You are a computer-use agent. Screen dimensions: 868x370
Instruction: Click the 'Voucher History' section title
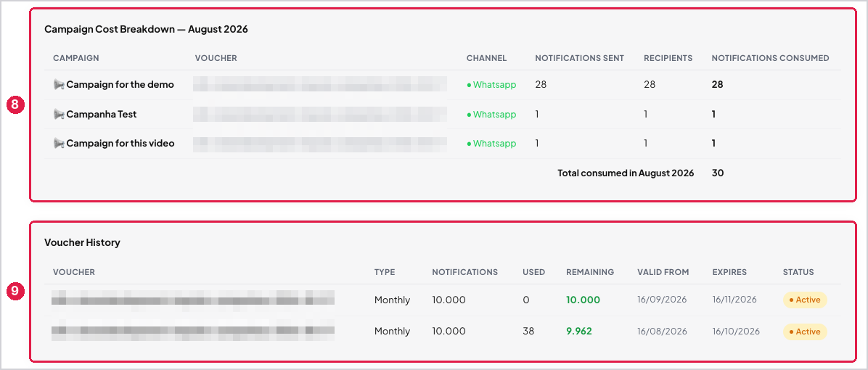pos(82,242)
